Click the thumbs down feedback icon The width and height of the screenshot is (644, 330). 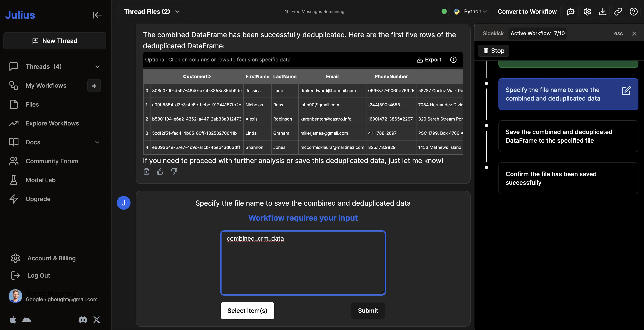(x=174, y=172)
